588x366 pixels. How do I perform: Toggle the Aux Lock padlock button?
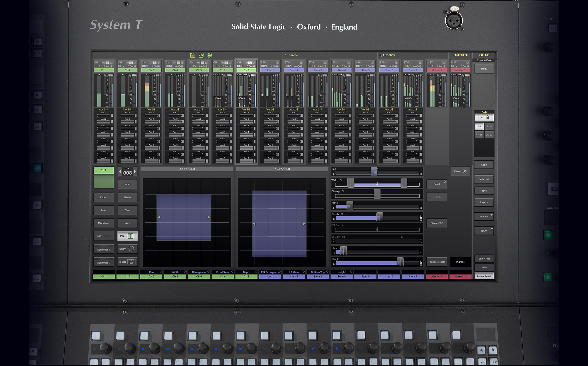click(484, 117)
